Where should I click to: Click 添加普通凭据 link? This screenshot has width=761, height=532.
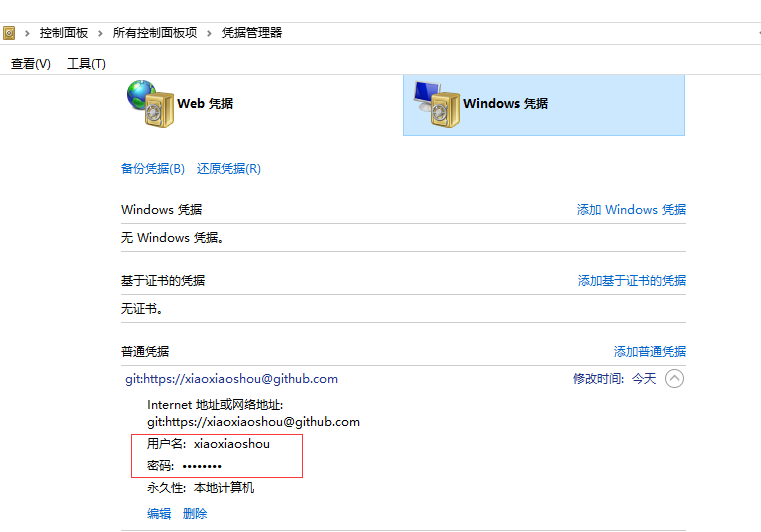pos(649,351)
